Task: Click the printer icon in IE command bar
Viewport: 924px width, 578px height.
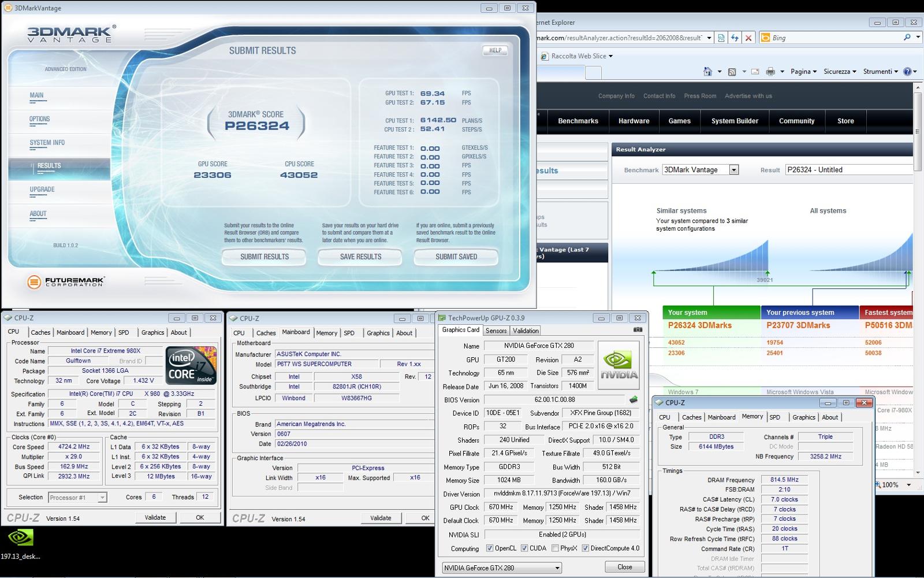Action: coord(770,72)
